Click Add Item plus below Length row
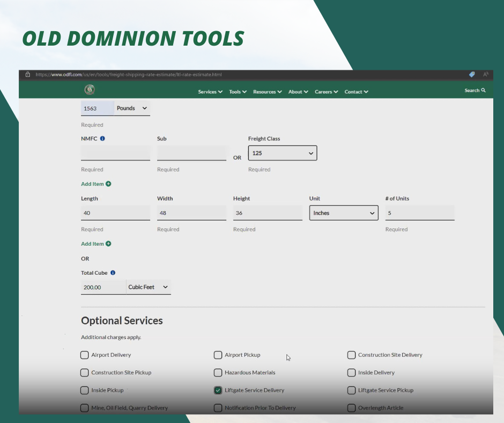 tap(108, 244)
